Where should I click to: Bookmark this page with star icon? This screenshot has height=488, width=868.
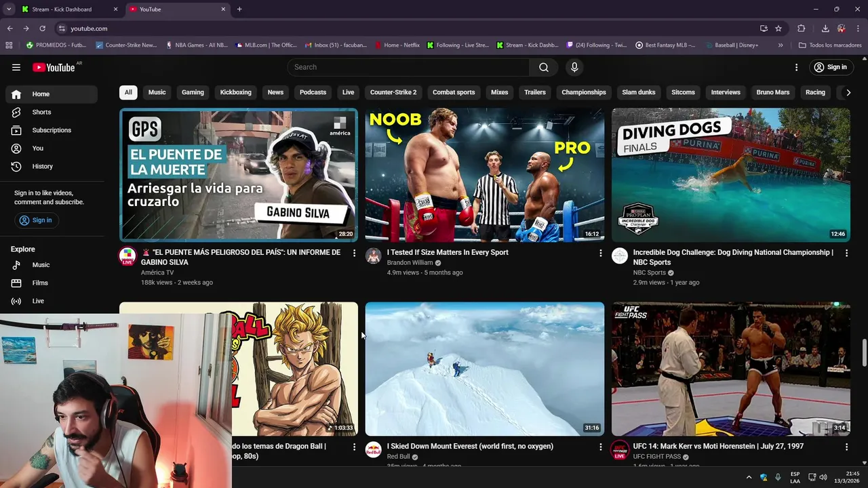pos(778,28)
